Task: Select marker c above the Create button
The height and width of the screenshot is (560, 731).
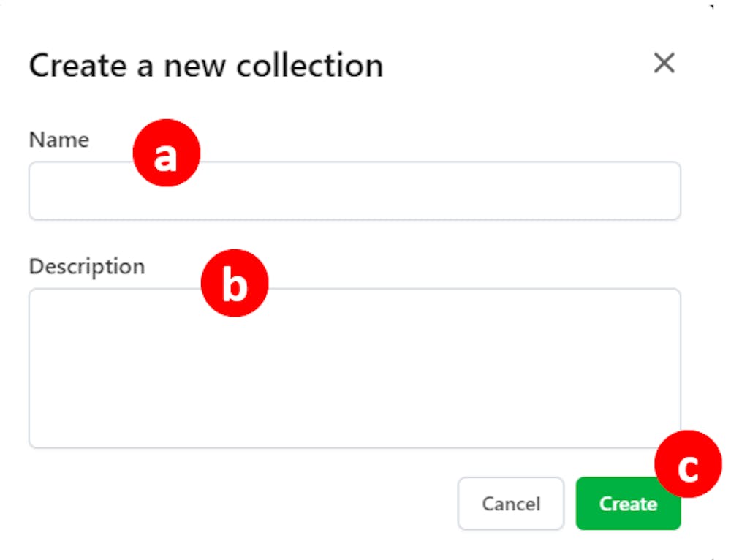Action: 688,464
